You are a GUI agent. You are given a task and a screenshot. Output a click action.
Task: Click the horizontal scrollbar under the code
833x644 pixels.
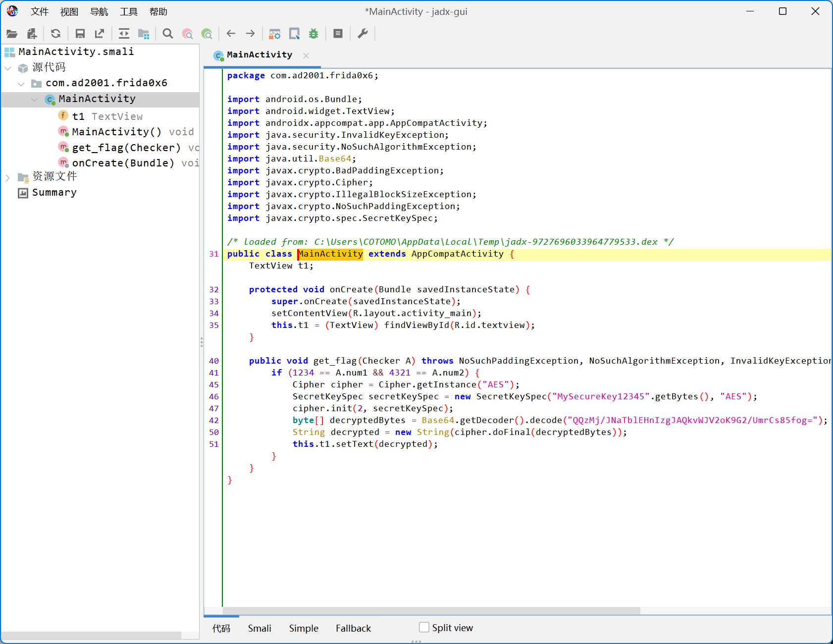coord(431,610)
